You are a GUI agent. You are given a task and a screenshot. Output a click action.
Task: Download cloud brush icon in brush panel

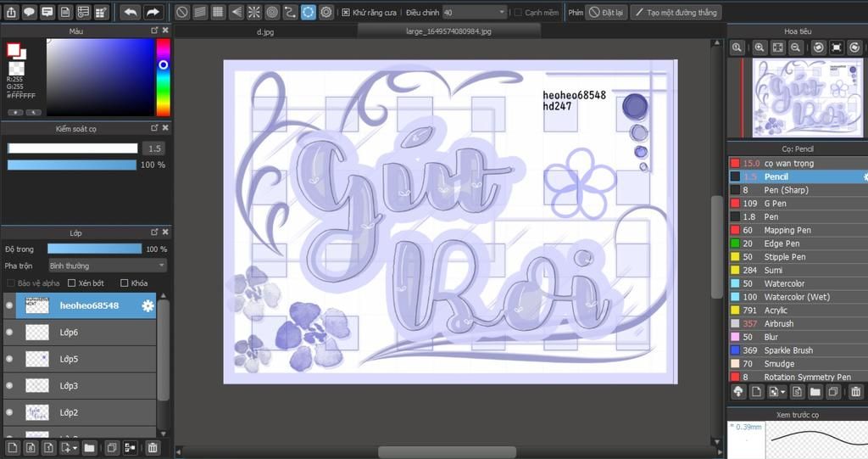(738, 392)
